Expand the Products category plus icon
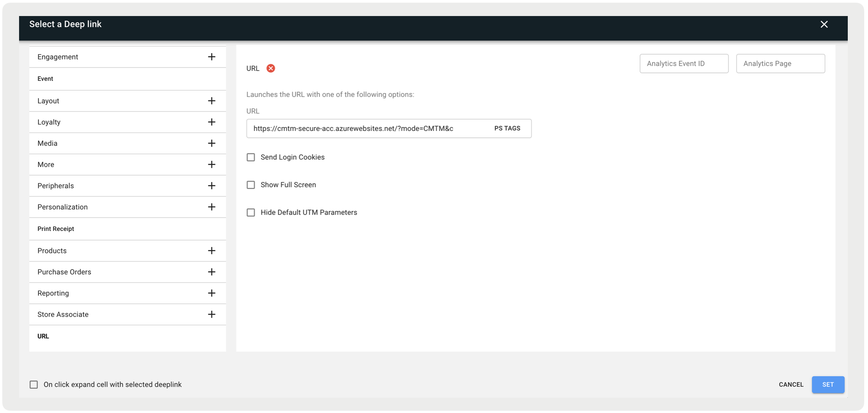The width and height of the screenshot is (868, 413). pyautogui.click(x=211, y=251)
